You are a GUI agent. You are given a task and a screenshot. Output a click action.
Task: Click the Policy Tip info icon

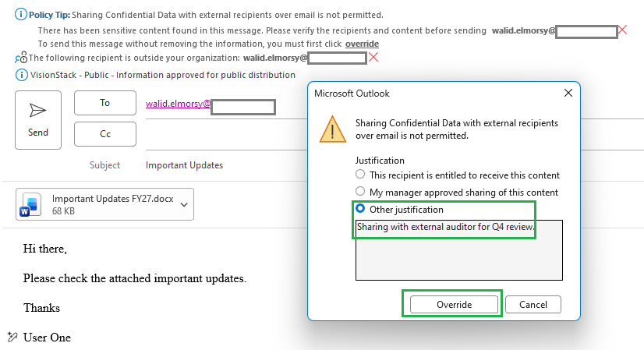point(21,14)
